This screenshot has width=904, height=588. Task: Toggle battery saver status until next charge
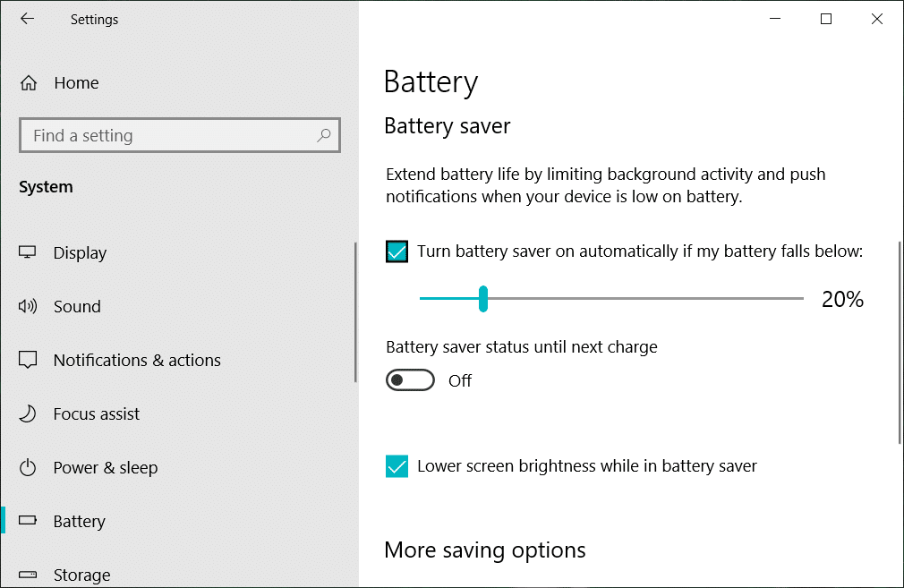[410, 380]
